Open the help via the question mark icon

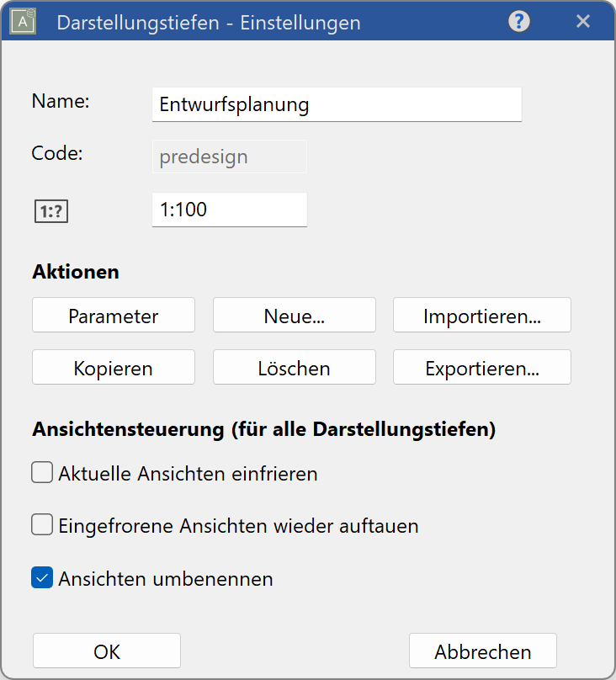[518, 22]
